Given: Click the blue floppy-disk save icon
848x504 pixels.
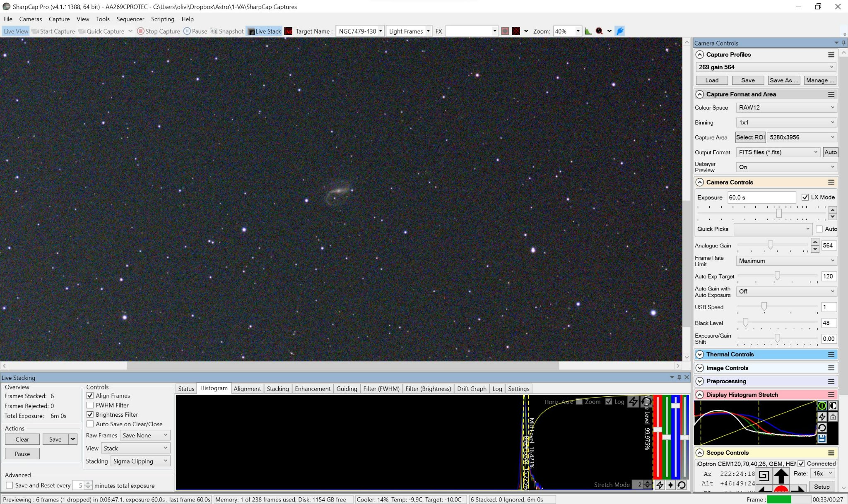Looking at the screenshot, I should pyautogui.click(x=822, y=438).
